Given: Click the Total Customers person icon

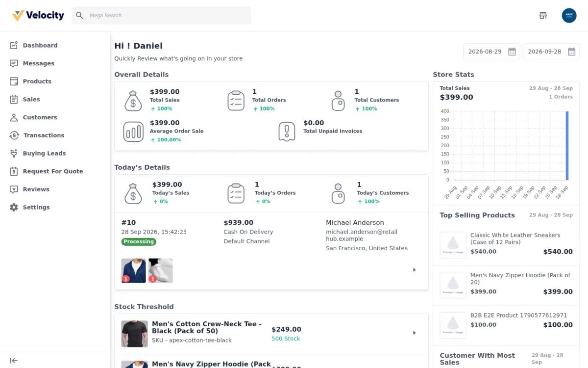Looking at the screenshot, I should coord(338,101).
